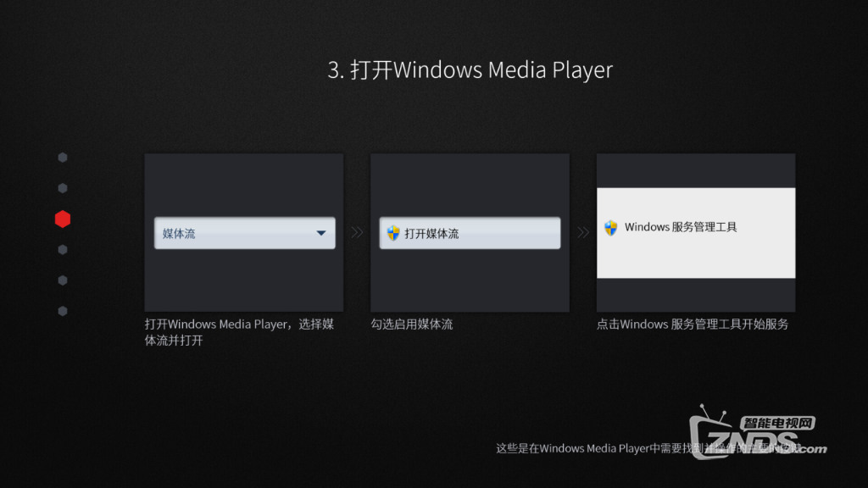Open the 媒体流 combo box label
The width and height of the screenshot is (868, 488).
(179, 234)
